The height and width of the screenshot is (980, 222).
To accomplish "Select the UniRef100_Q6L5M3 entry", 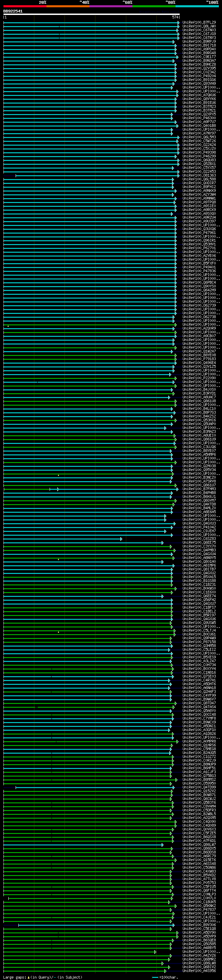I will [x=199, y=137].
